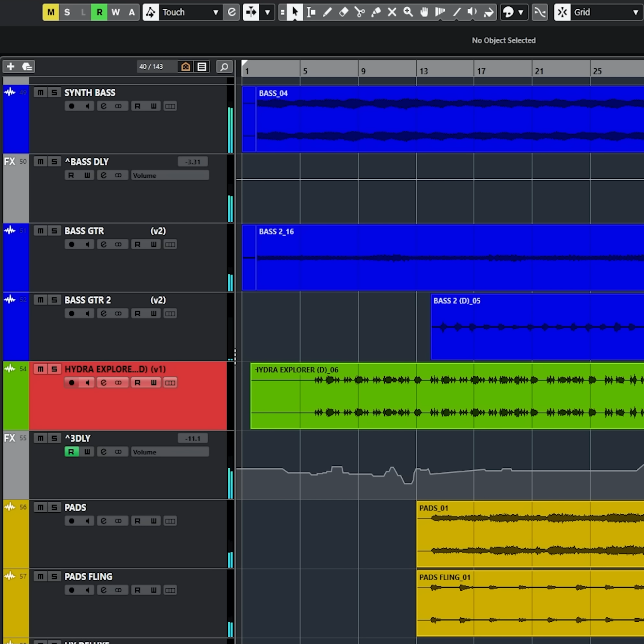This screenshot has width=644, height=644.
Task: Click the ^3DLY volume value -11.1
Action: 193,438
